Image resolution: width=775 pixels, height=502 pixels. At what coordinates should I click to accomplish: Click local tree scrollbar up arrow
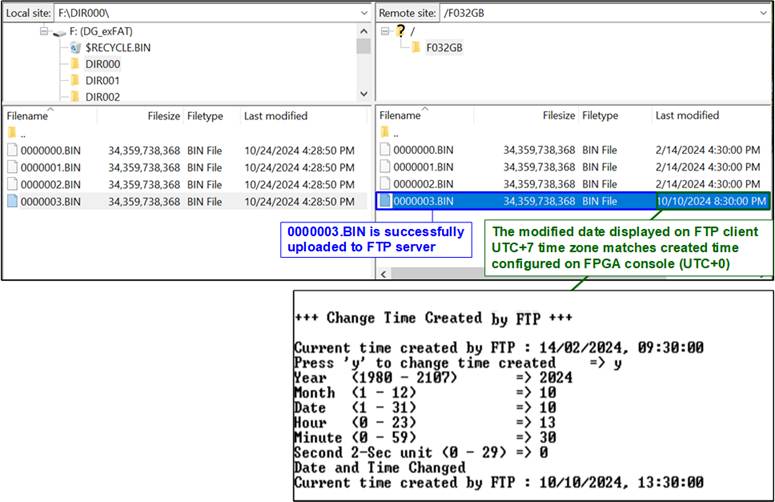coord(364,32)
